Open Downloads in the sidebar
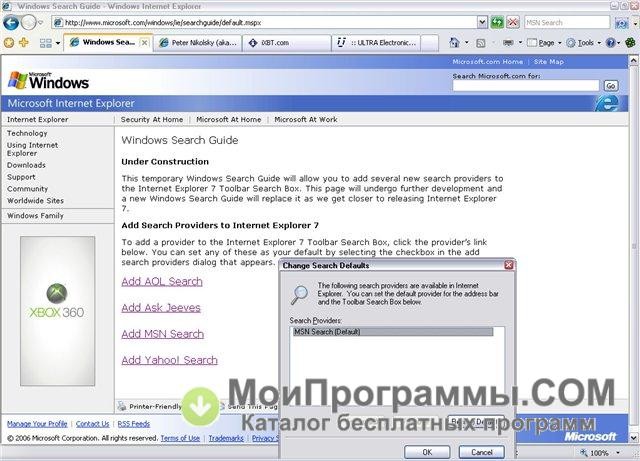Screen dimensions: 640x461 click(x=26, y=165)
